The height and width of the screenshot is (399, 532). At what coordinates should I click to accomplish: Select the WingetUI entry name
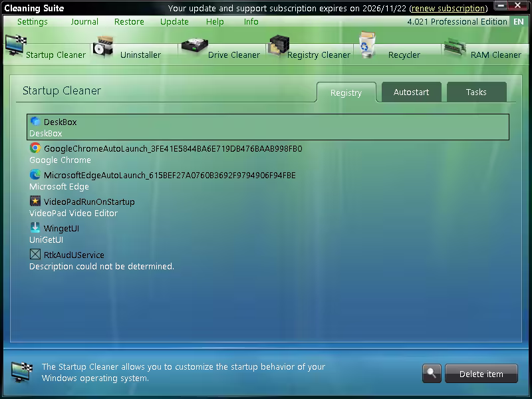point(61,228)
